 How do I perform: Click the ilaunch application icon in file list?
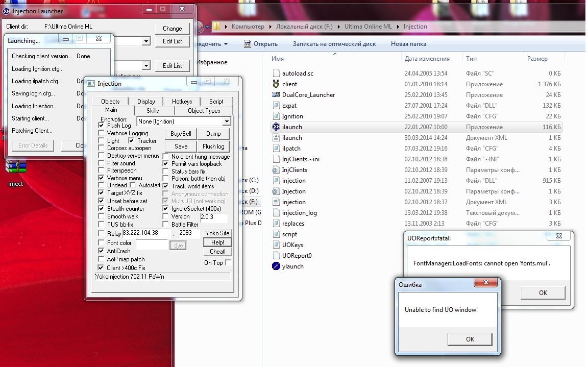tap(276, 127)
